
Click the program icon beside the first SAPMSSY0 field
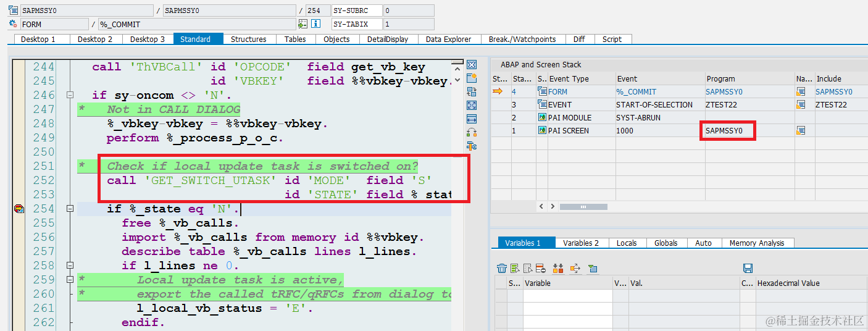point(12,10)
